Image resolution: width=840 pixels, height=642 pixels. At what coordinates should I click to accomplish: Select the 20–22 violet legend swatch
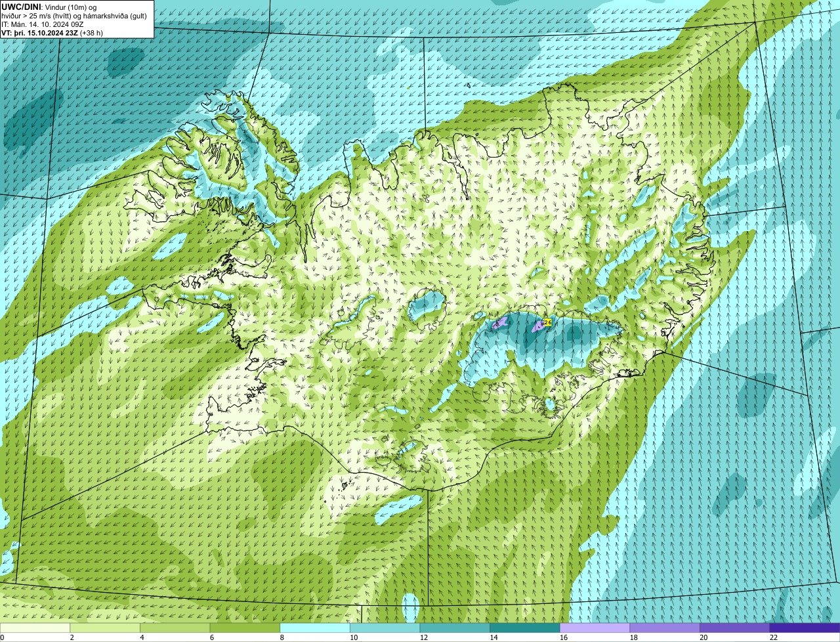pos(735,628)
